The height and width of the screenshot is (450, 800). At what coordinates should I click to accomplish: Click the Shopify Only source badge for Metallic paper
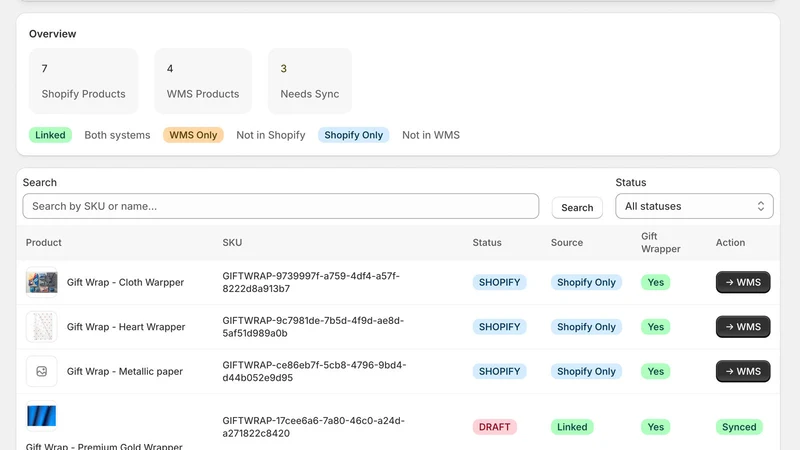pyautogui.click(x=586, y=371)
